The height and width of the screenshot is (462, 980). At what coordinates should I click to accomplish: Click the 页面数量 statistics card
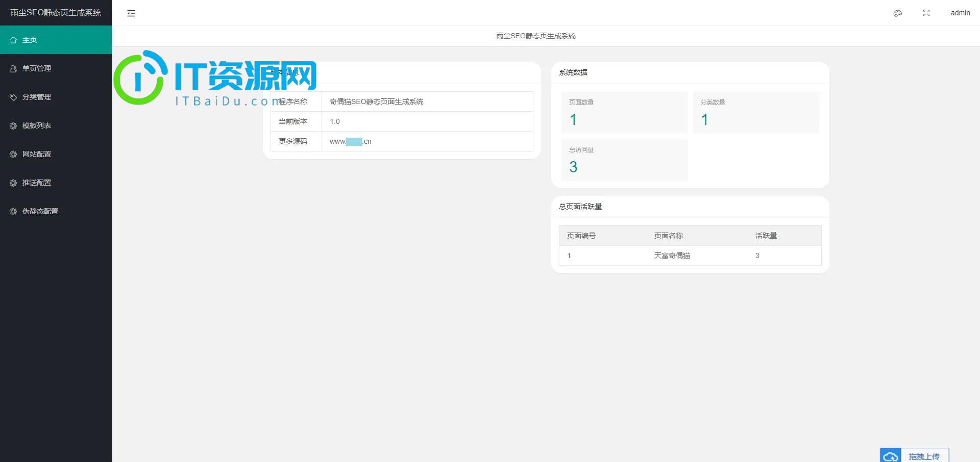click(624, 113)
